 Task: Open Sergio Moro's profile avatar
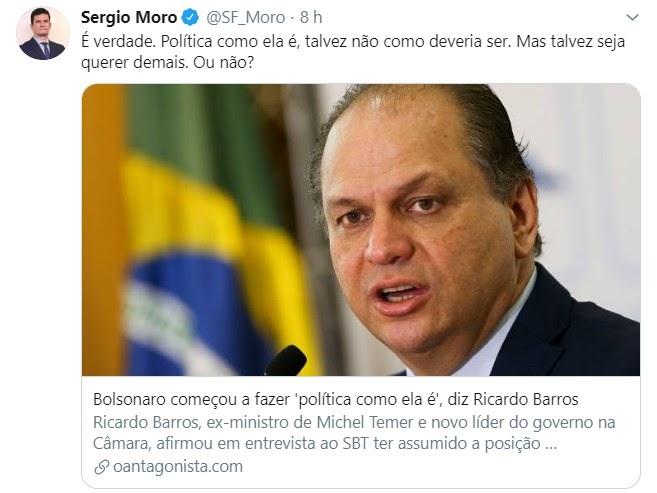point(43,34)
